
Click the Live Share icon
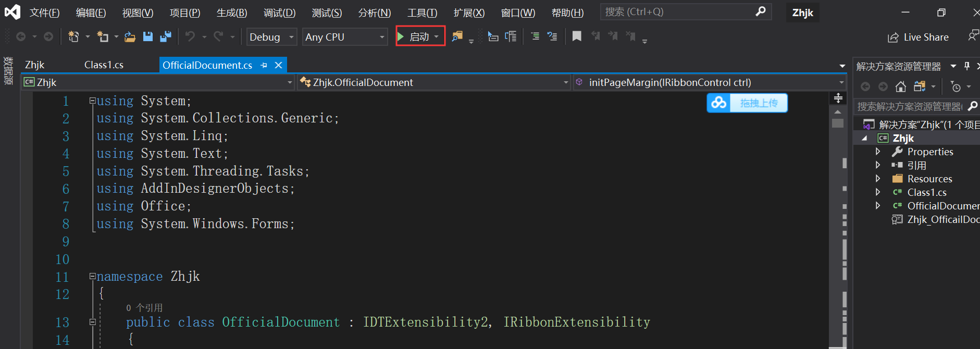893,38
